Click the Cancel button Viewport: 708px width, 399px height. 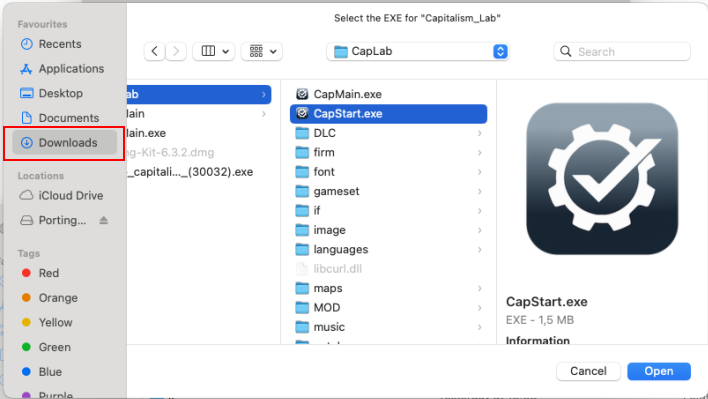point(588,371)
